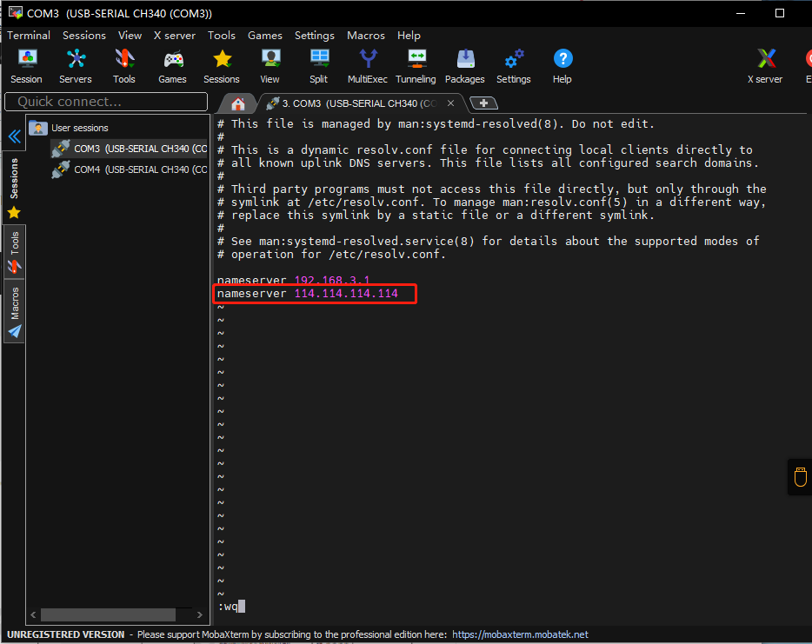Open a new tab with plus button

483,103
